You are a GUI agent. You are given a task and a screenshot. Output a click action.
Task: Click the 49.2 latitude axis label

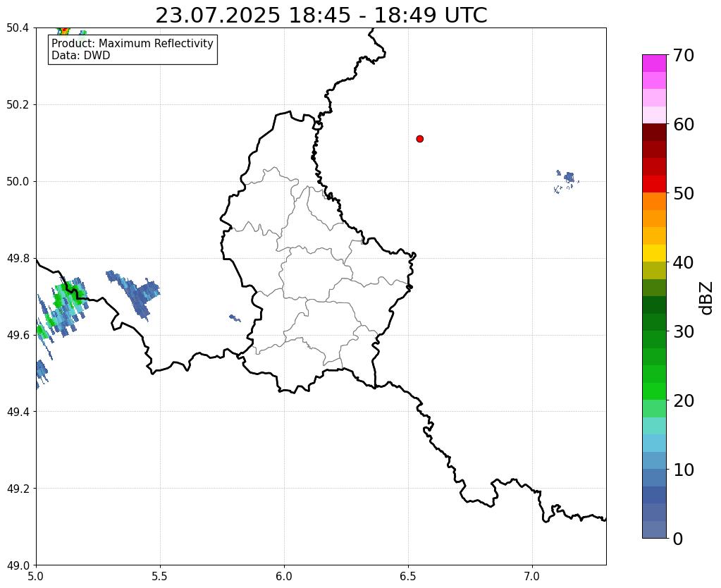(18, 489)
